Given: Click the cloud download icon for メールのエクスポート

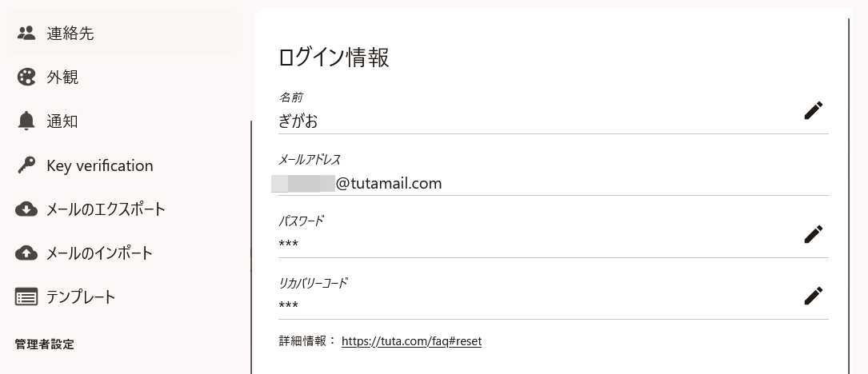Looking at the screenshot, I should click(26, 209).
